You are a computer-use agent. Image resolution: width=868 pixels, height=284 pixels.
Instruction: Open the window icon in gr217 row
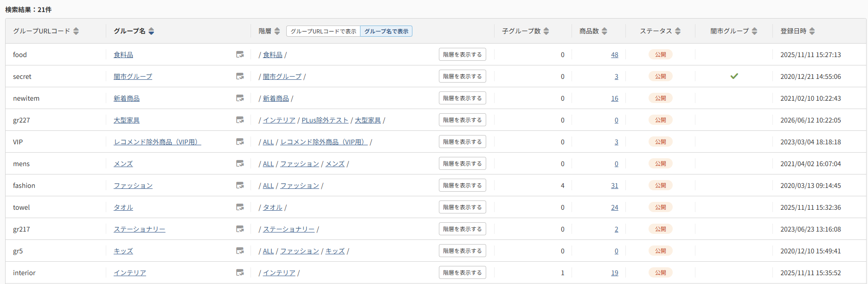pyautogui.click(x=240, y=229)
